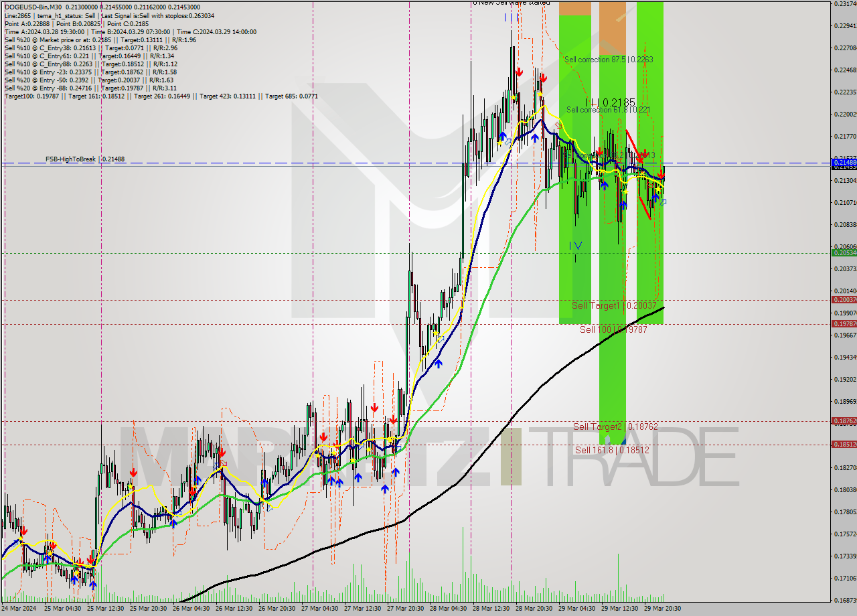Click the 'Sell correction 87.5 | 0.2263' label

click(609, 60)
